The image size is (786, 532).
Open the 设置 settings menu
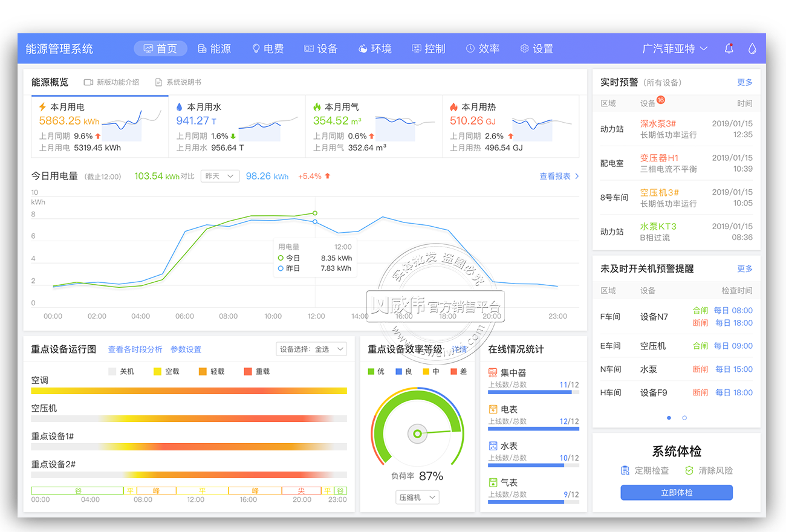536,48
